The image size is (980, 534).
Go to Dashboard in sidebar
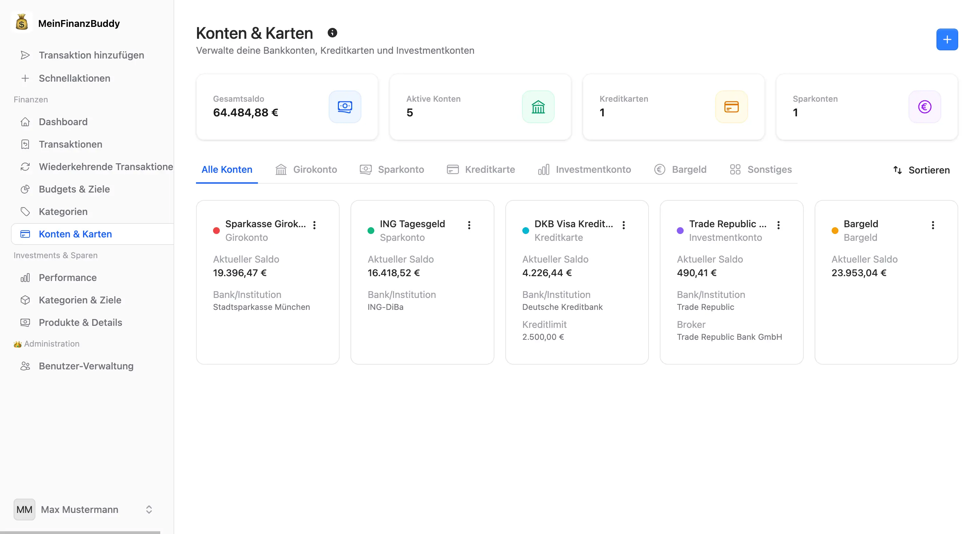coord(63,122)
